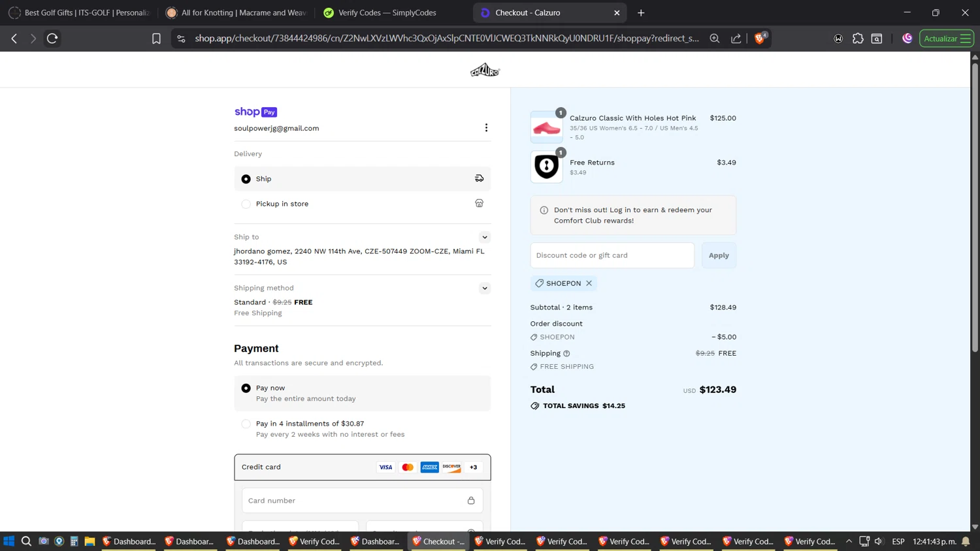Open Windows taskbar search

point(26,541)
